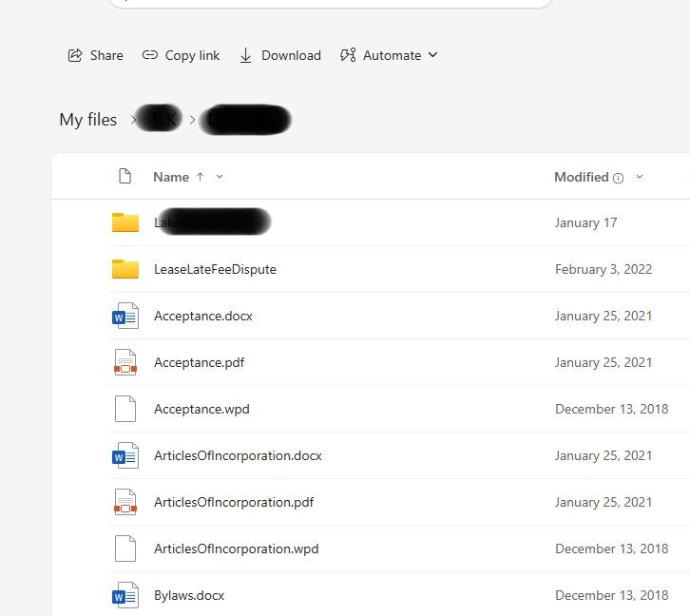This screenshot has height=616, width=690.
Task: Click the Copy link chain icon
Action: (x=149, y=55)
